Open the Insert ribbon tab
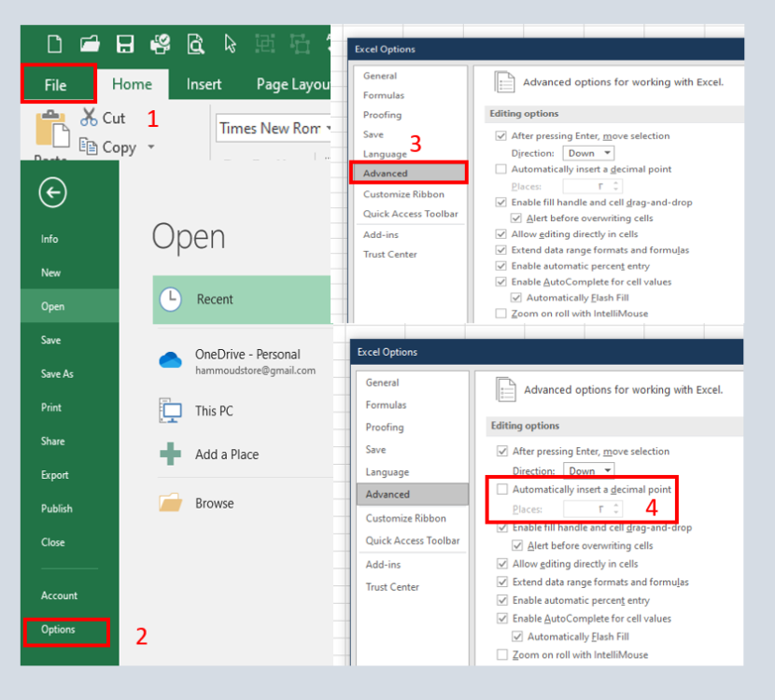 (204, 85)
